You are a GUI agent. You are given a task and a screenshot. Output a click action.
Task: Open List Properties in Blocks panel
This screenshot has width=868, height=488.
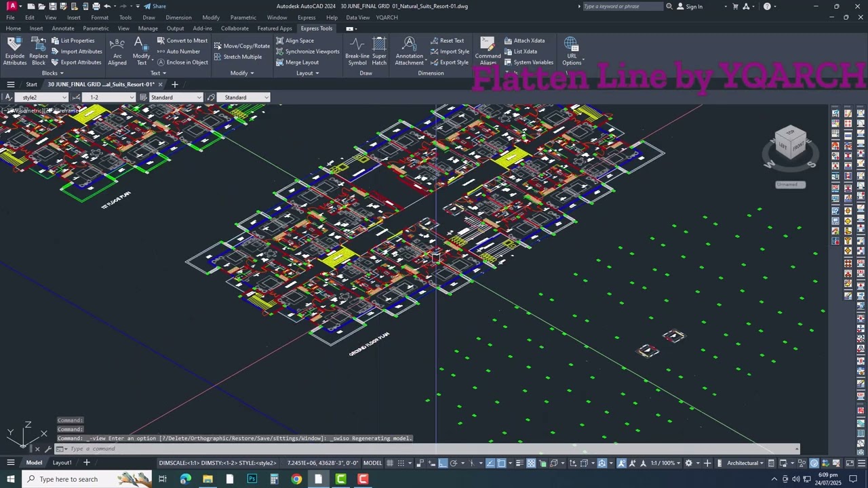coord(73,41)
